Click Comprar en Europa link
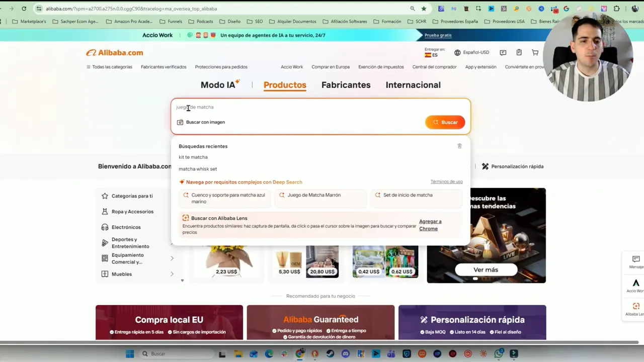 (x=331, y=67)
